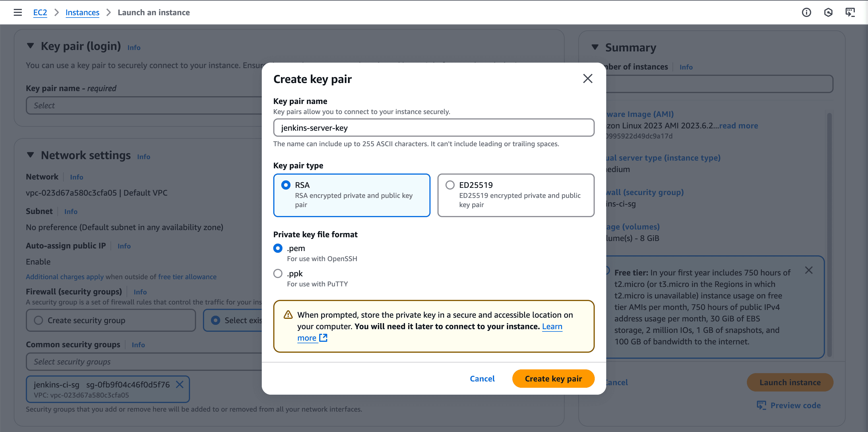Click the info circle icon in header
Image resolution: width=868 pixels, height=432 pixels.
tap(806, 12)
